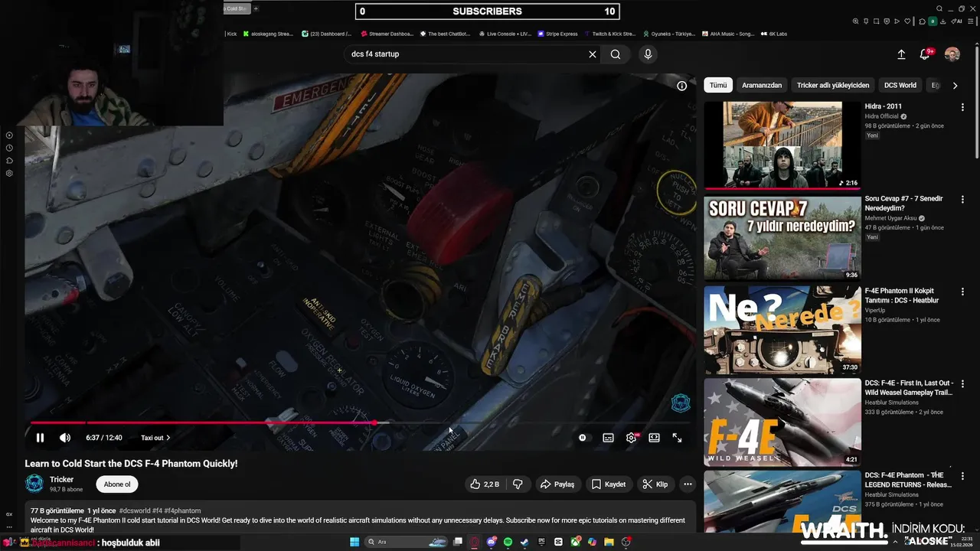Switch to theater mode view

(654, 438)
